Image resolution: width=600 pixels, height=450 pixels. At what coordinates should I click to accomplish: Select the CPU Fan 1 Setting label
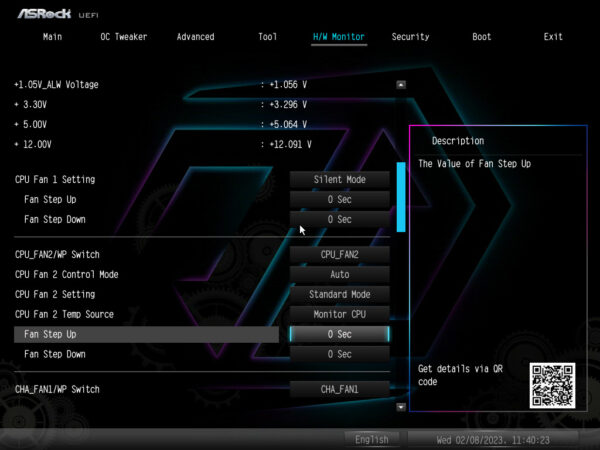55,179
